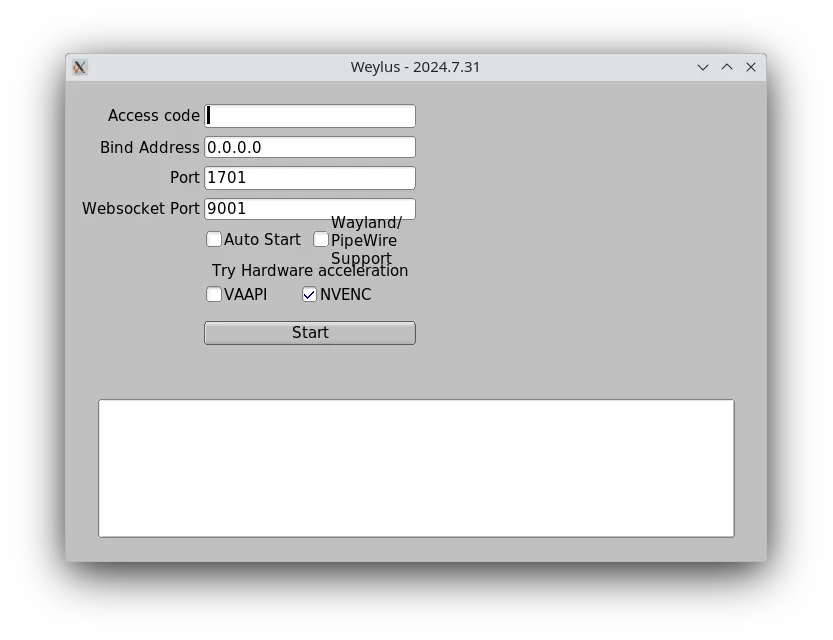Screen dimensions: 833x640
Task: Enable the Auto Start checkbox
Action: [x=214, y=240]
